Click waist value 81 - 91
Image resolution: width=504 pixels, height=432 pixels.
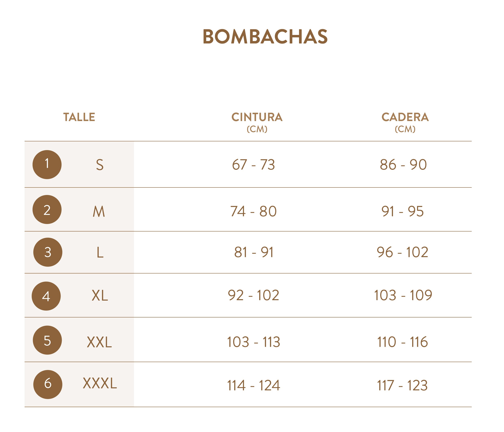254,252
